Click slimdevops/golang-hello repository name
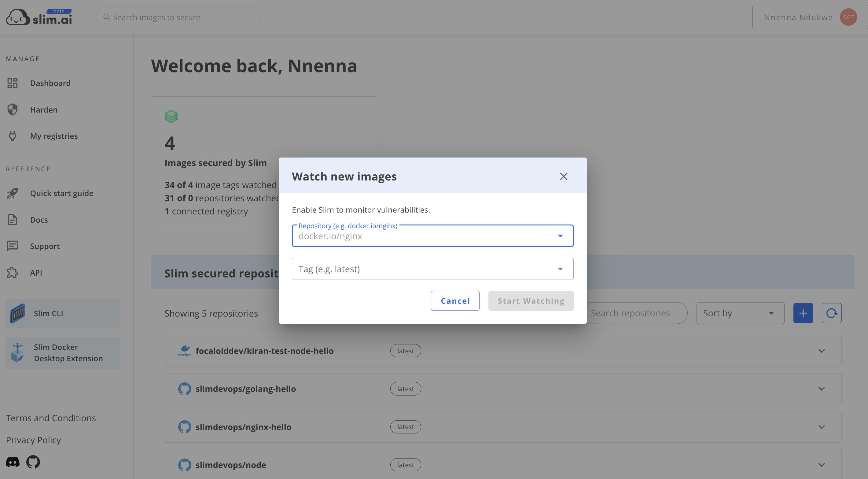Viewport: 868px width, 479px height. click(x=246, y=388)
